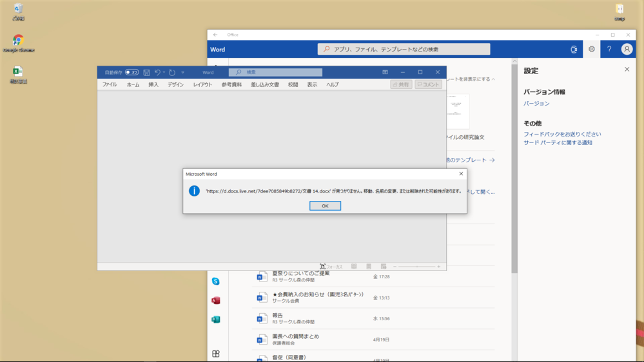Screen dimensions: 644x362
Task: Click the Save floppy disk icon
Action: click(146, 72)
